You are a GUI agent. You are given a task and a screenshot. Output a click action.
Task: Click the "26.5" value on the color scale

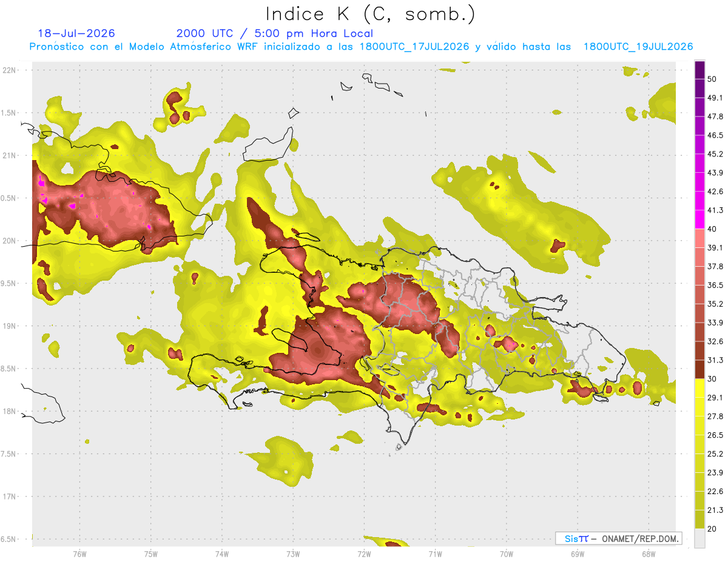[x=716, y=435]
